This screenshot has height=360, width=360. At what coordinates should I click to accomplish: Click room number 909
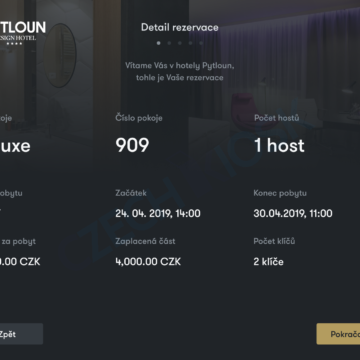click(x=132, y=145)
